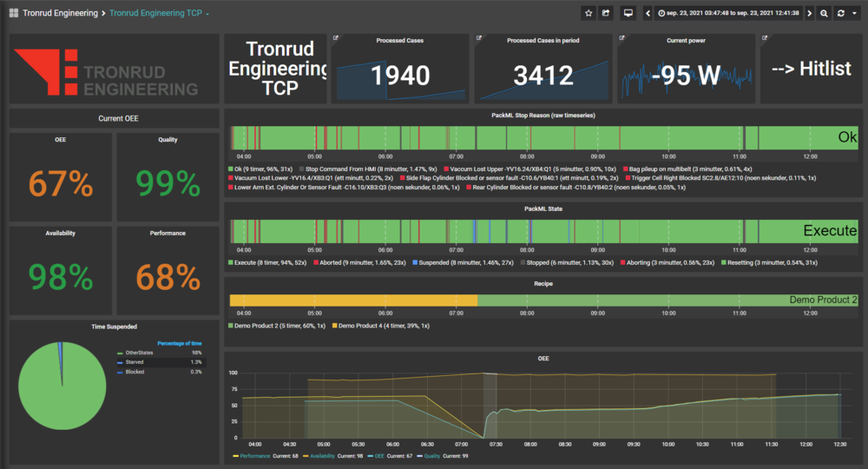Open the Processed Cases panel external link icon
Viewport: 868px width, 469px height.
pyautogui.click(x=335, y=38)
